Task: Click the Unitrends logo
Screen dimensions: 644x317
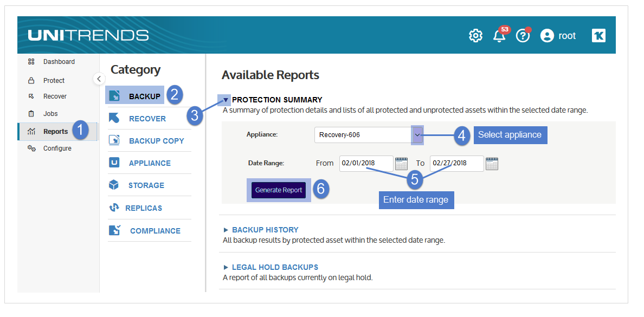Action: click(x=88, y=35)
